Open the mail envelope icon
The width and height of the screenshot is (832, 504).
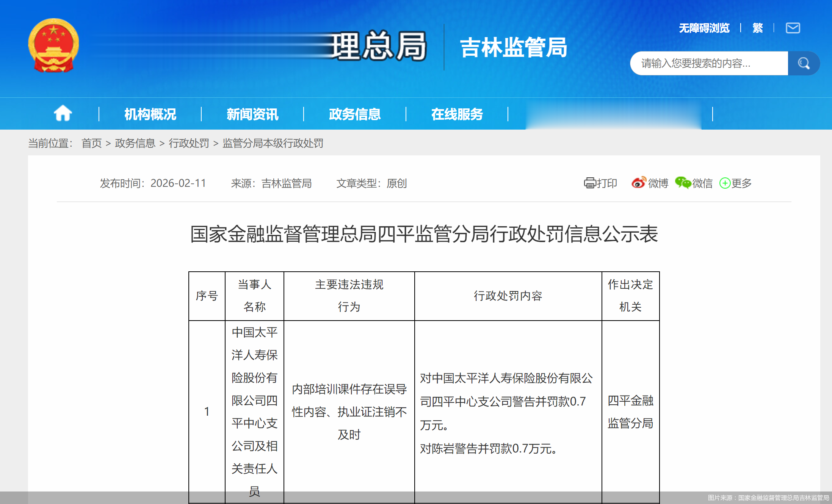point(793,28)
